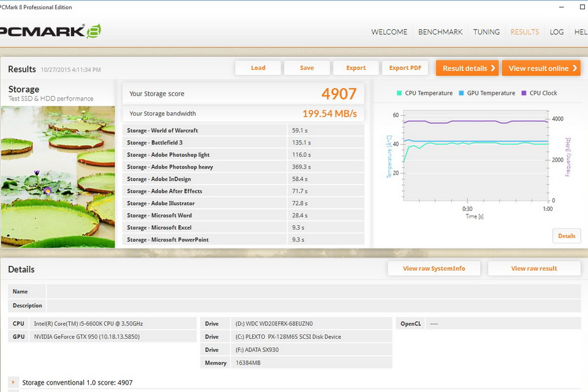
Task: Click the Export button
Action: pos(356,68)
